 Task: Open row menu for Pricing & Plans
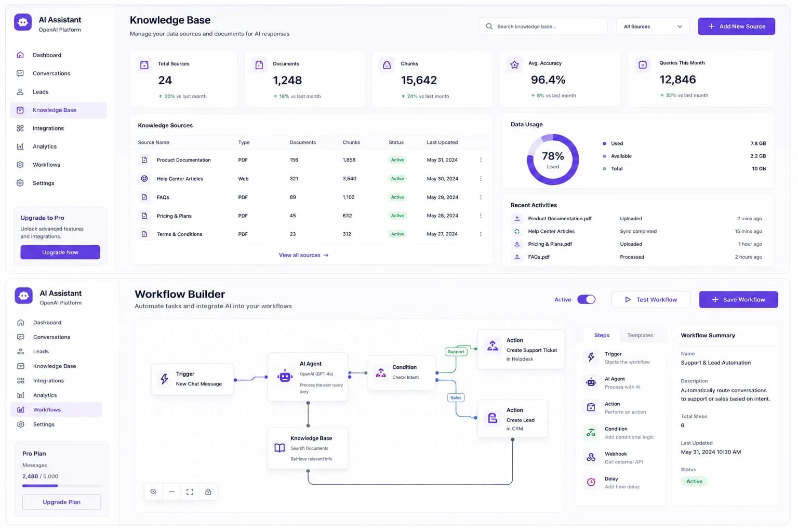point(481,216)
